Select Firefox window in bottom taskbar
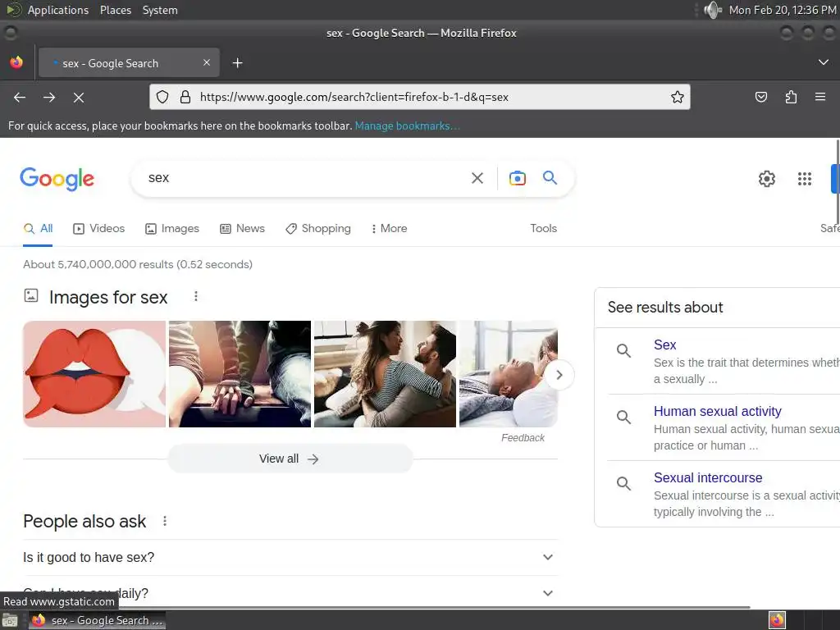 click(x=97, y=620)
